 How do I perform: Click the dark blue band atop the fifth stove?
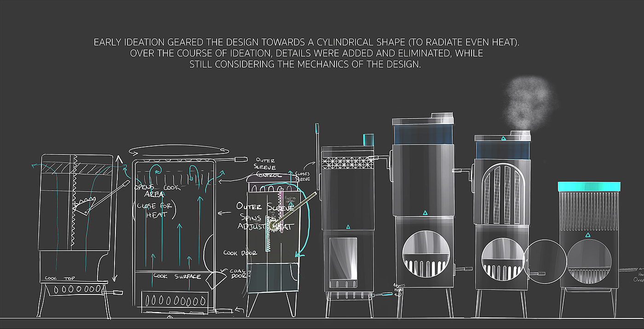pos(424,135)
